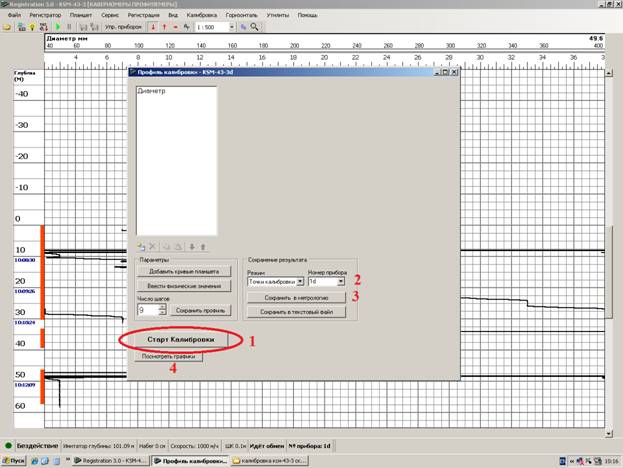Viewport: 623px width, 468px height.
Task: Click 'Скорость: 1000 м/ч' status entry
Action: click(194, 446)
